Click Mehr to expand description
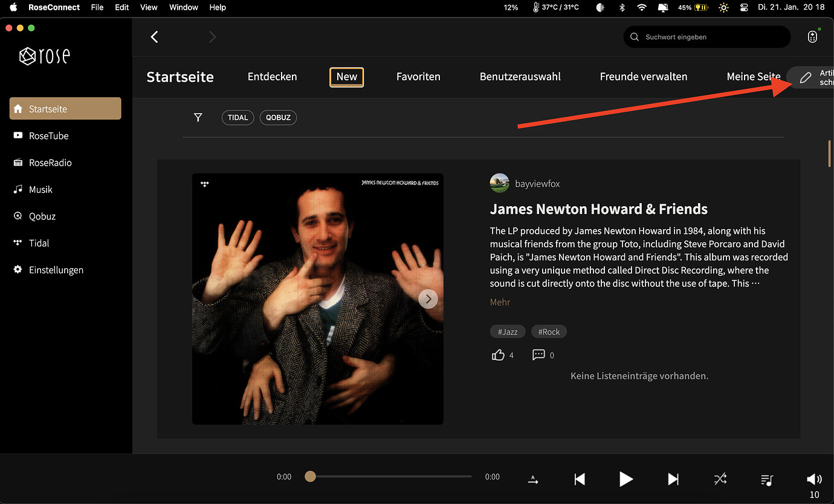The height and width of the screenshot is (504, 834). pos(500,302)
